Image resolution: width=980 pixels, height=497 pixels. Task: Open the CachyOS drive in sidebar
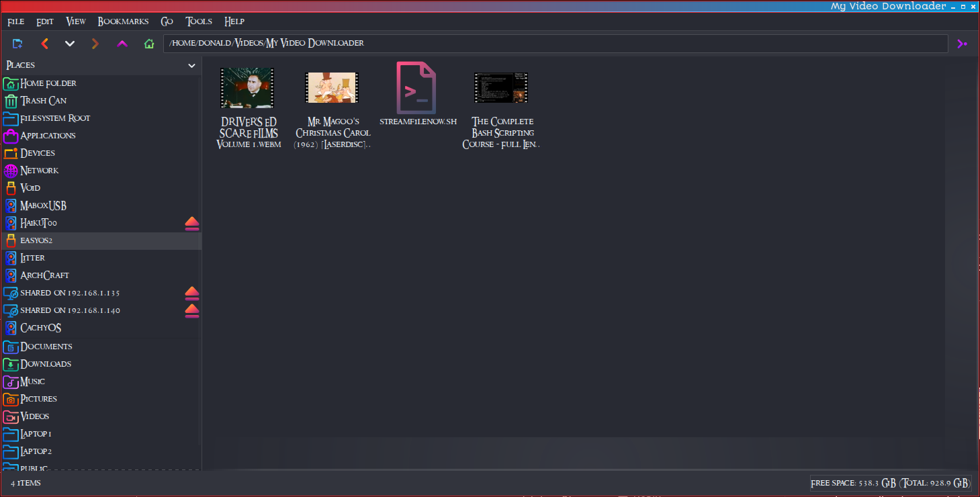click(x=40, y=328)
